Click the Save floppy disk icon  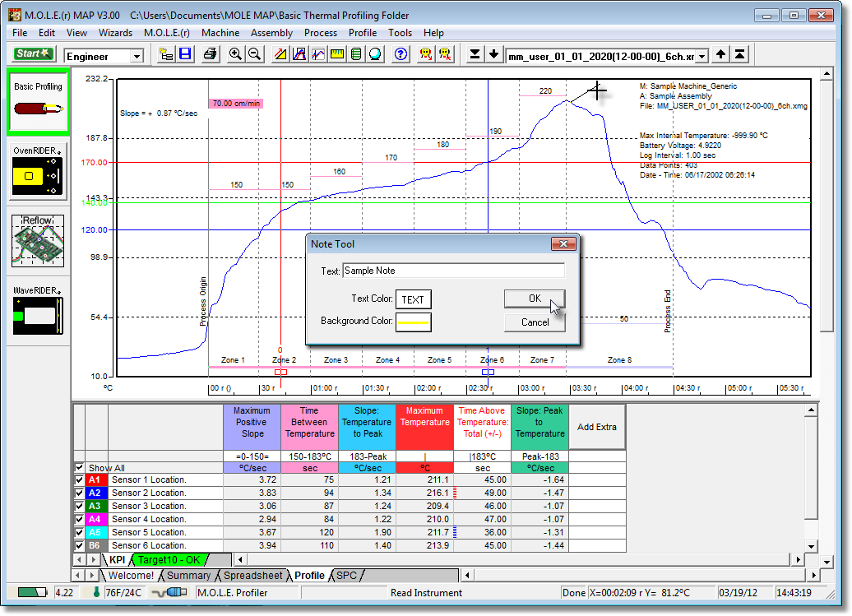tap(185, 54)
